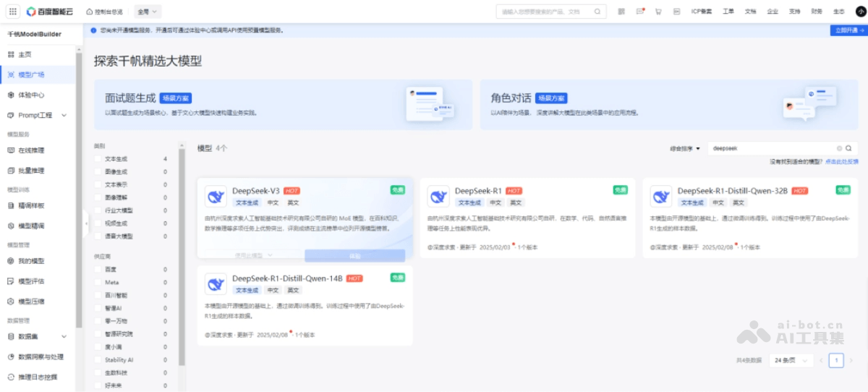Open the message notifications icon
Viewport: 868px width, 392px height.
(640, 12)
